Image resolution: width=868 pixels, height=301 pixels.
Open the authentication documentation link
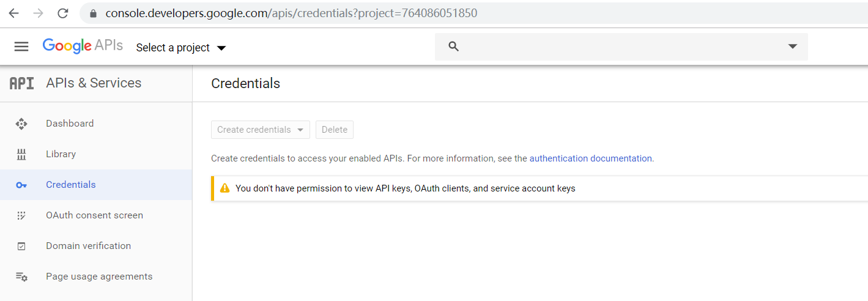(590, 158)
